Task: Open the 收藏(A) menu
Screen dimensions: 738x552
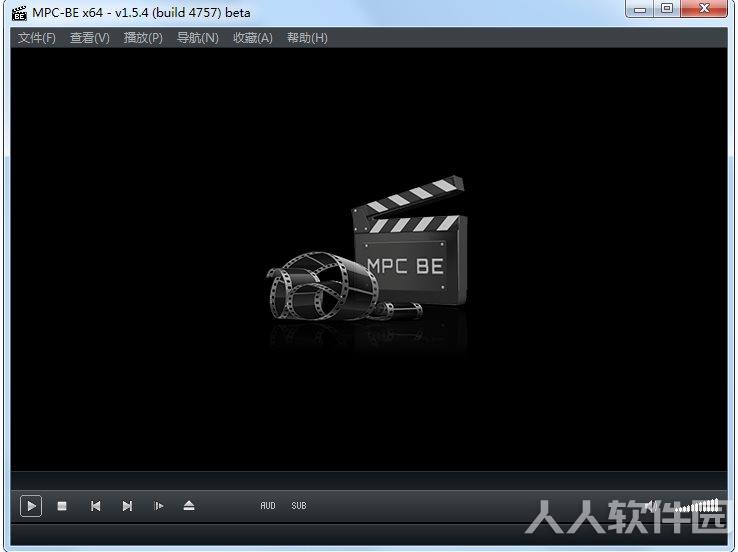Action: (253, 38)
